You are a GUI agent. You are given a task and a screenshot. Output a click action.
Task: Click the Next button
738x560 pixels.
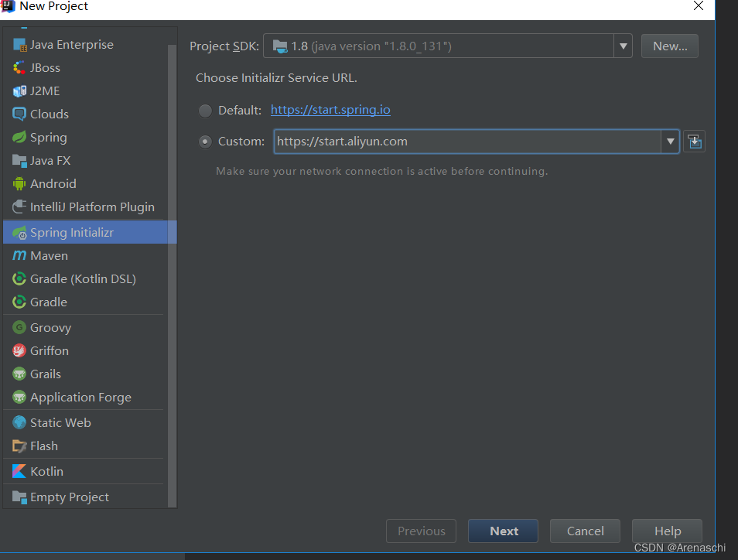(503, 531)
